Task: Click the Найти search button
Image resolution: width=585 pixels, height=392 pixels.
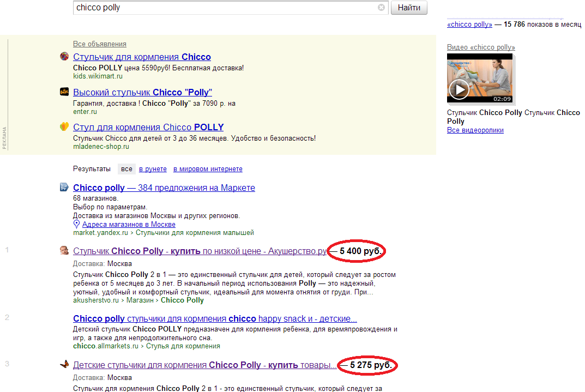Action: click(x=409, y=8)
